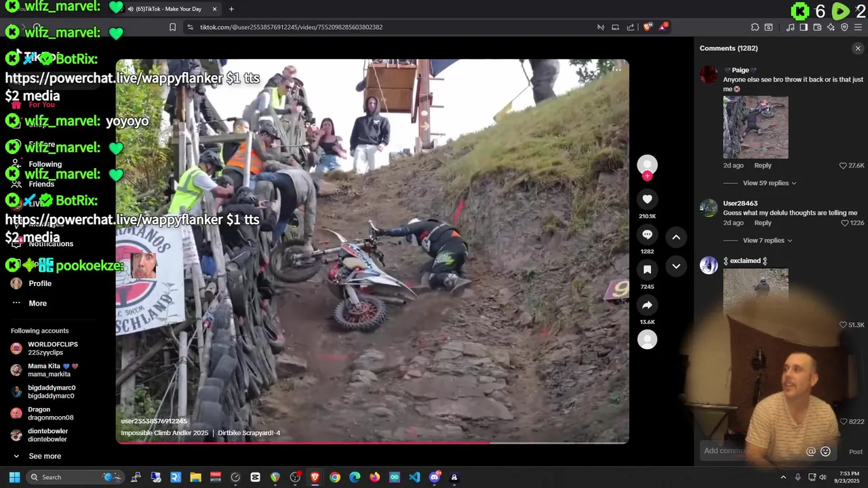Post the comment
This screenshot has width=868, height=488.
click(856, 451)
